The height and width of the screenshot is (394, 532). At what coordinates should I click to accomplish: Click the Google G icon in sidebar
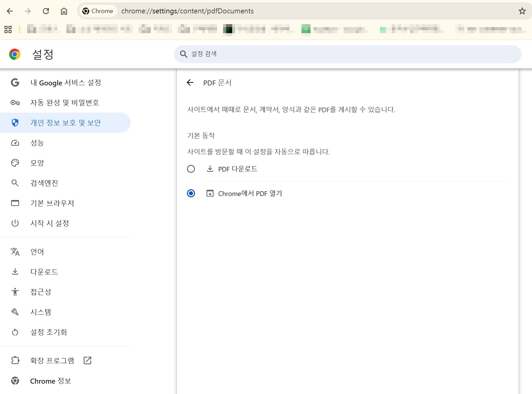pos(15,82)
